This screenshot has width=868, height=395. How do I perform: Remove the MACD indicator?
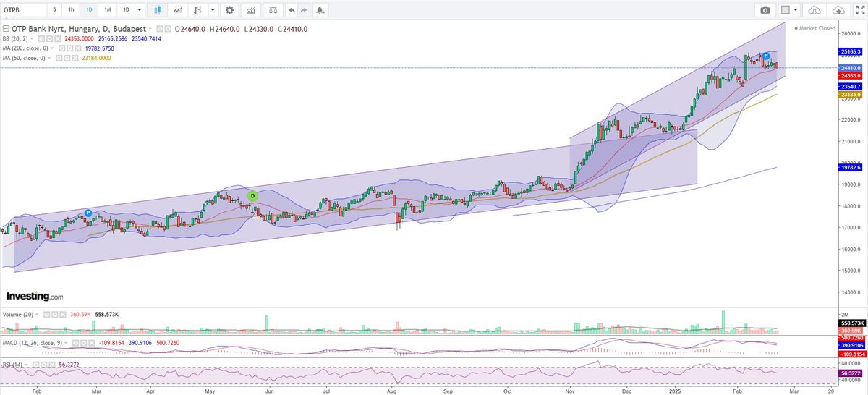click(92, 343)
